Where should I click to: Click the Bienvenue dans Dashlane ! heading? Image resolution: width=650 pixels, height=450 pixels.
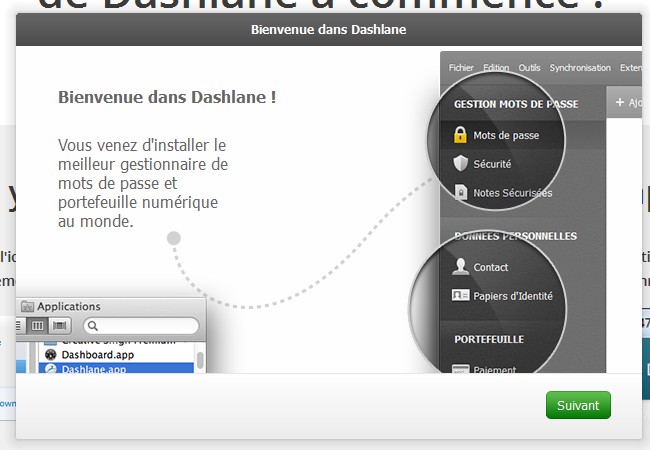click(167, 97)
